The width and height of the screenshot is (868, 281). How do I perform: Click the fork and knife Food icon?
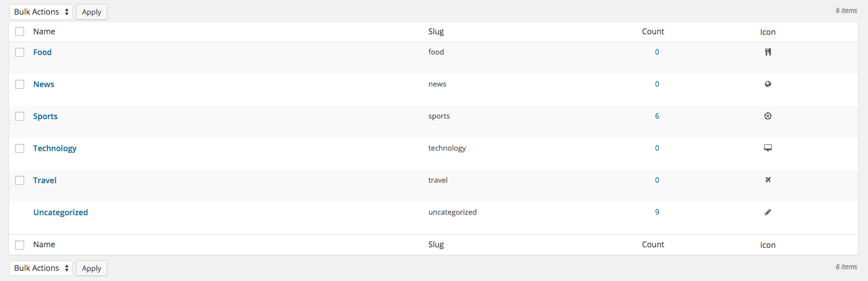(x=768, y=52)
